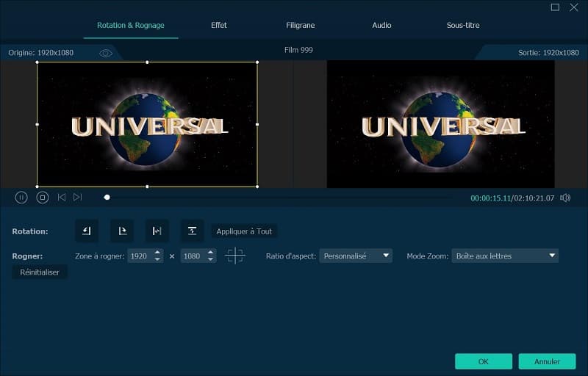This screenshot has width=588, height=376.
Task: Toggle the original preview eye icon
Action: coord(106,53)
